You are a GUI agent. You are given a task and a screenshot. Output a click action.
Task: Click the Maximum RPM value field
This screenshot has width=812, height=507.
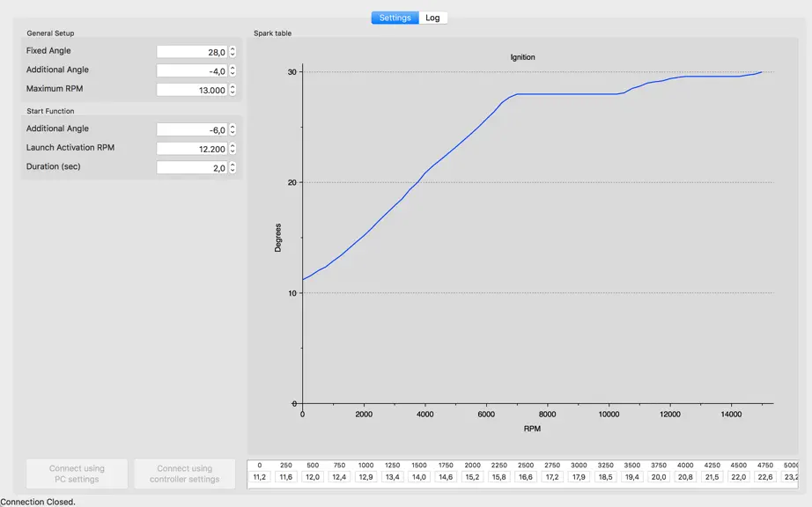point(192,90)
